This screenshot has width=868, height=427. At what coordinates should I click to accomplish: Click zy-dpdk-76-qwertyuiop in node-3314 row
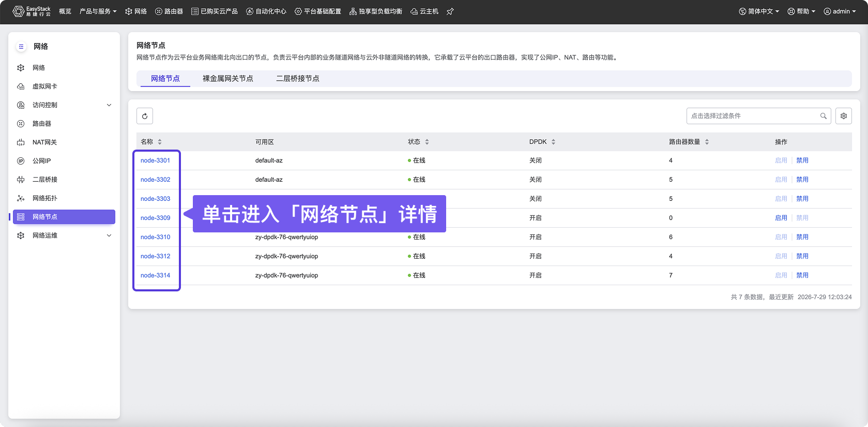286,275
